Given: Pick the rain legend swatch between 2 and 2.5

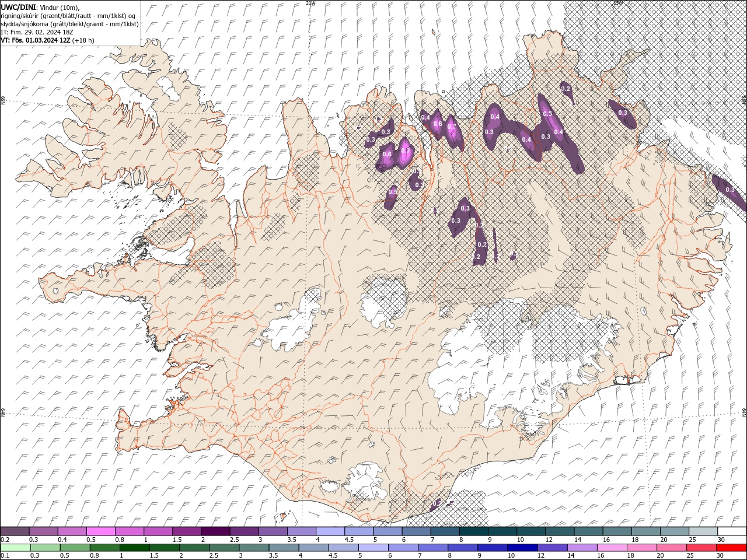Looking at the screenshot, I should 194,548.
